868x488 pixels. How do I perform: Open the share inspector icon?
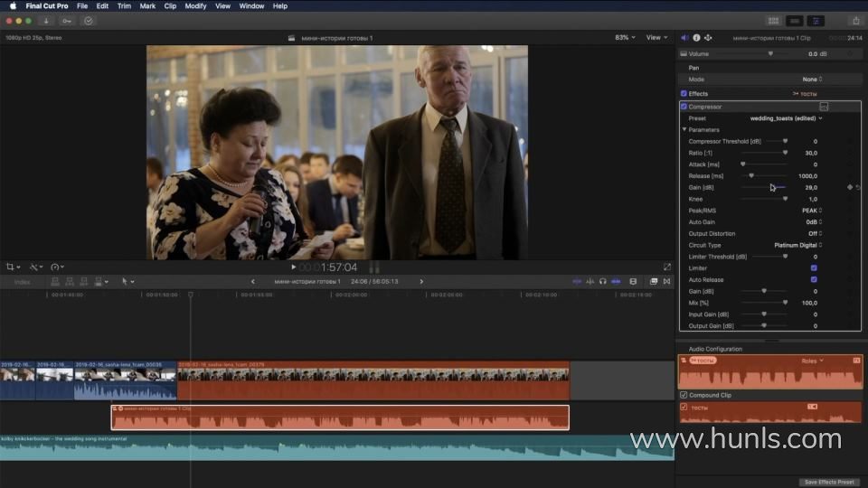click(708, 38)
